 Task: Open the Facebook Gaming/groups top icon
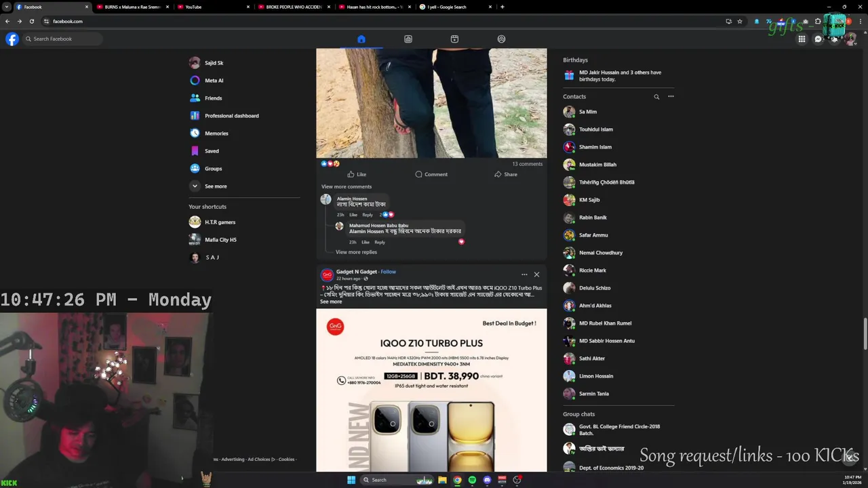coord(502,39)
